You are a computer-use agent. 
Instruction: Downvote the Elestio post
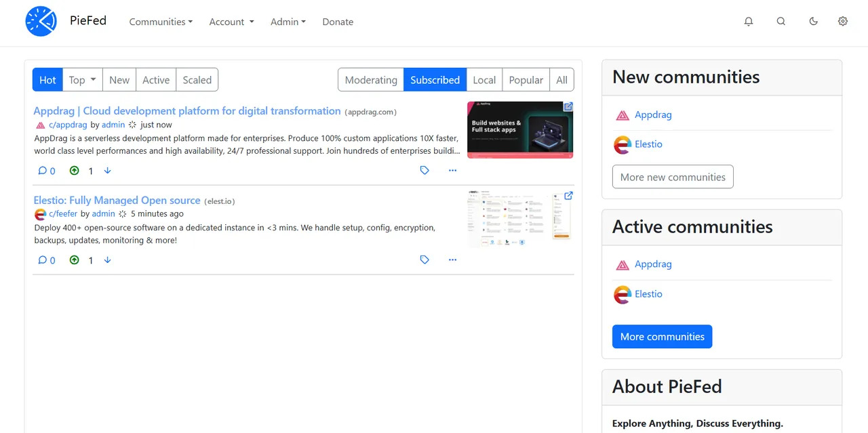[x=107, y=260]
